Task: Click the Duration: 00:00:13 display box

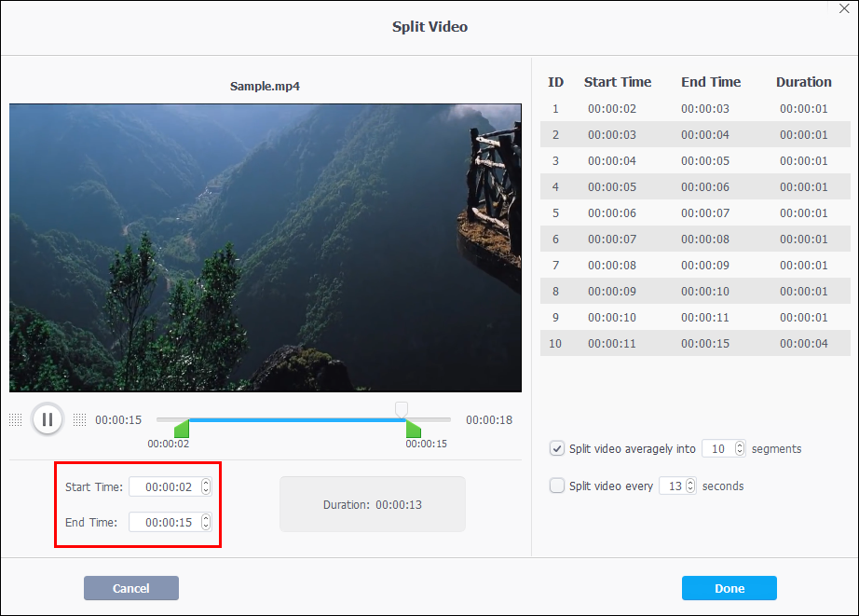Action: coord(373,504)
